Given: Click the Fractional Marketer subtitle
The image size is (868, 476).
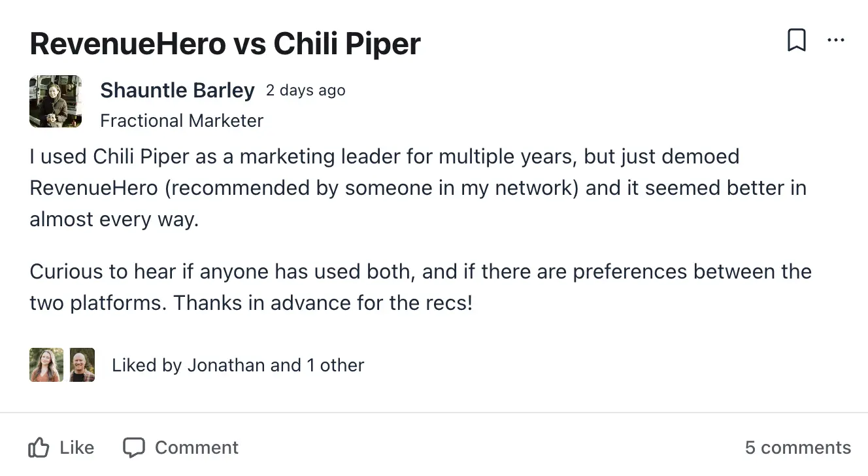Looking at the screenshot, I should click(182, 120).
